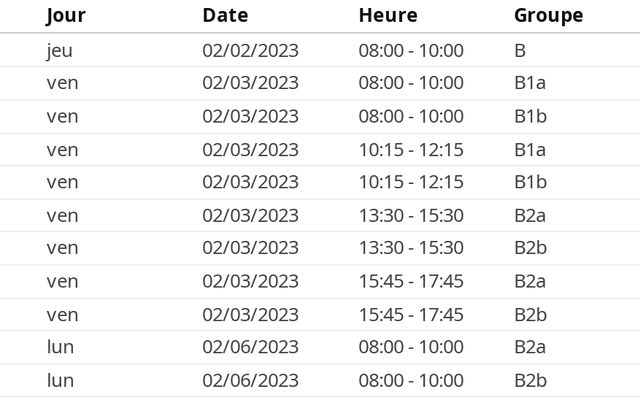Click the 13:30 - 15:30 time for group B2b
The image size is (640, 400).
coord(411,247)
